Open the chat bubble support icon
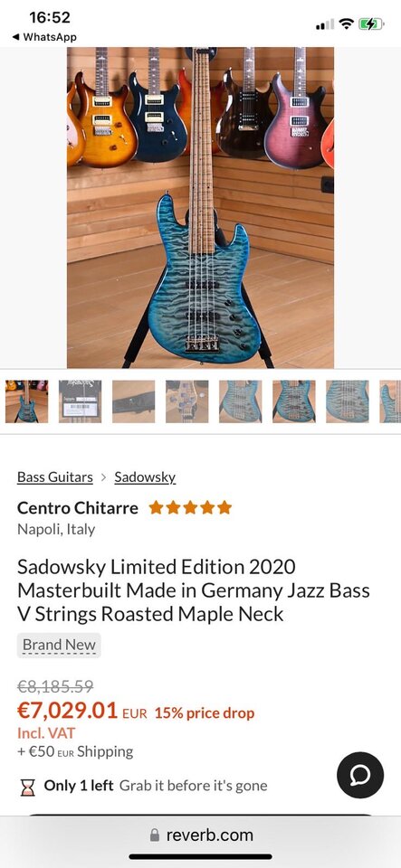The width and height of the screenshot is (401, 868). [360, 775]
